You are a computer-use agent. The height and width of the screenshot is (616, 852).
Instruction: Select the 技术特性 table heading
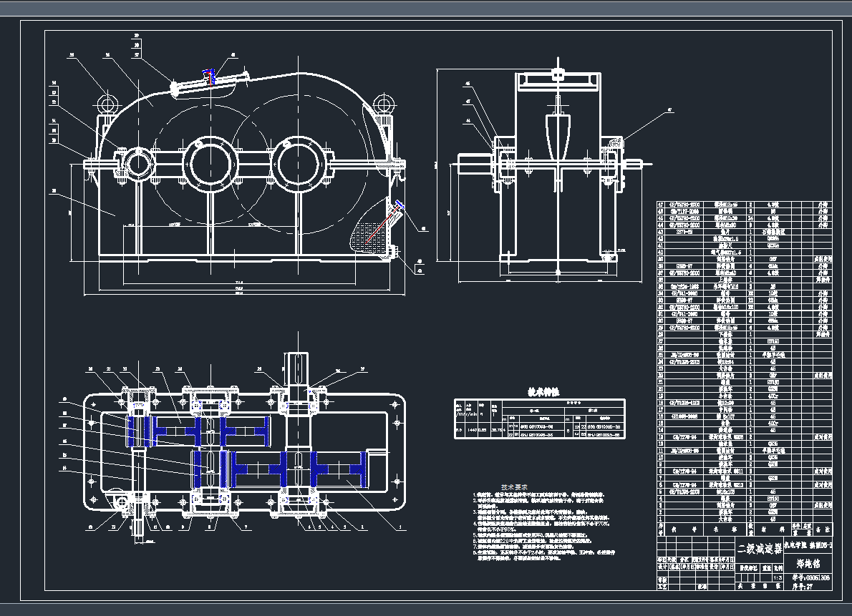click(543, 392)
